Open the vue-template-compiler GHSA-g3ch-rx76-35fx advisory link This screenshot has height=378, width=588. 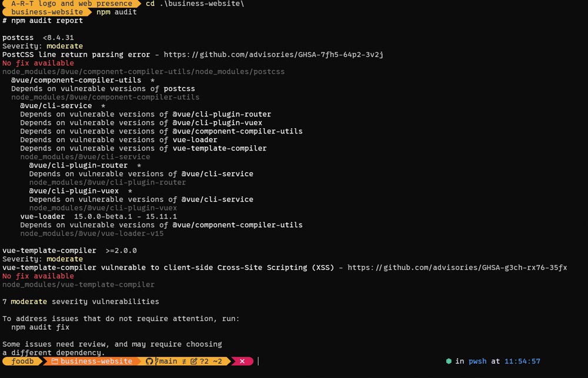point(457,267)
